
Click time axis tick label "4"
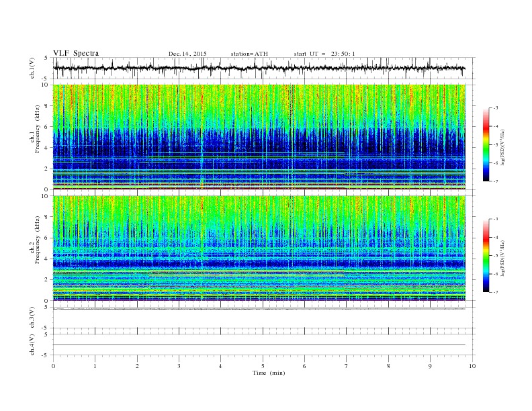(220, 366)
